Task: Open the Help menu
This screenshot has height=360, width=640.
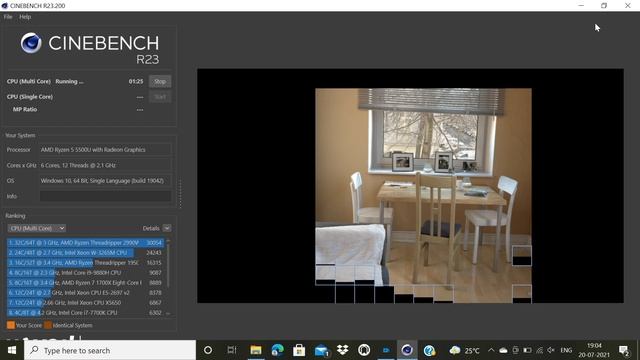Action: (x=25, y=17)
